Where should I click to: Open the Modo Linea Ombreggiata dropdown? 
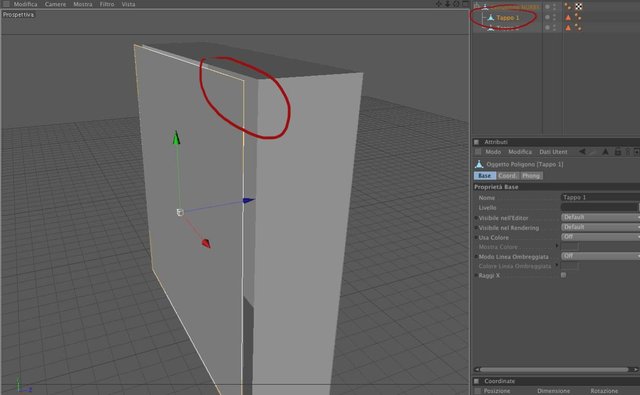600,256
